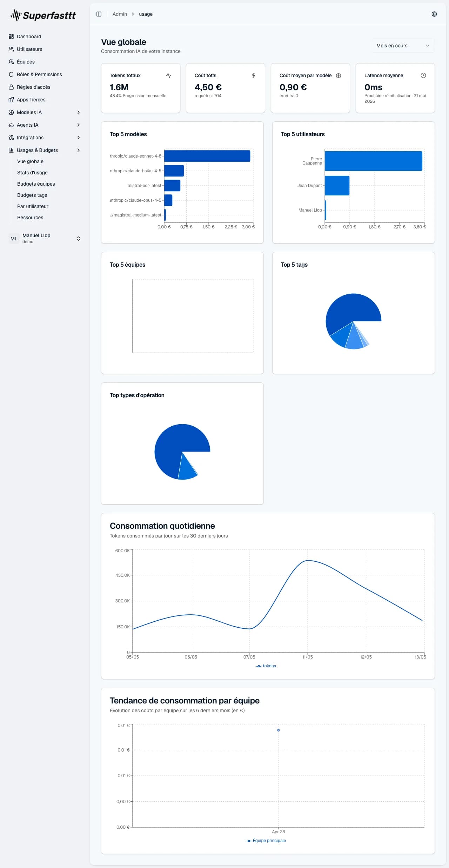
Task: Open the Mois en cours period dropdown
Action: point(403,46)
